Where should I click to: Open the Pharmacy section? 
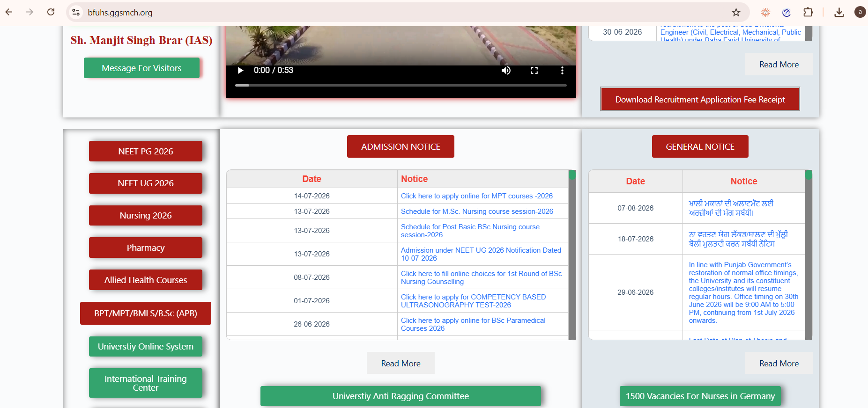[146, 248]
